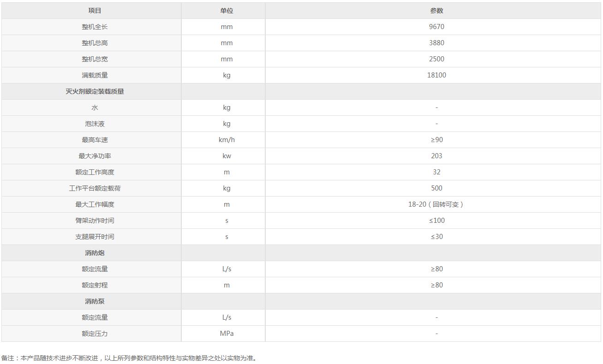Select the 臂架动作时间 value ≤100
The image size is (603, 364).
pos(436,221)
